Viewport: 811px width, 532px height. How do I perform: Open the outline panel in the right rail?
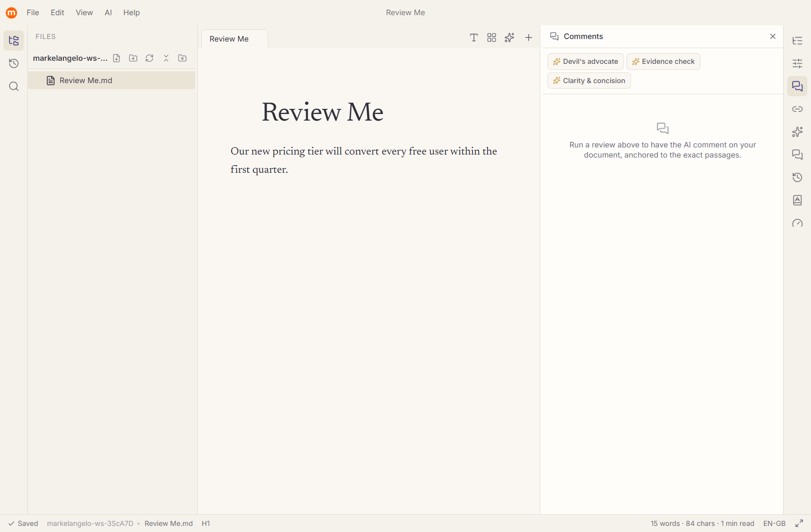pyautogui.click(x=797, y=41)
